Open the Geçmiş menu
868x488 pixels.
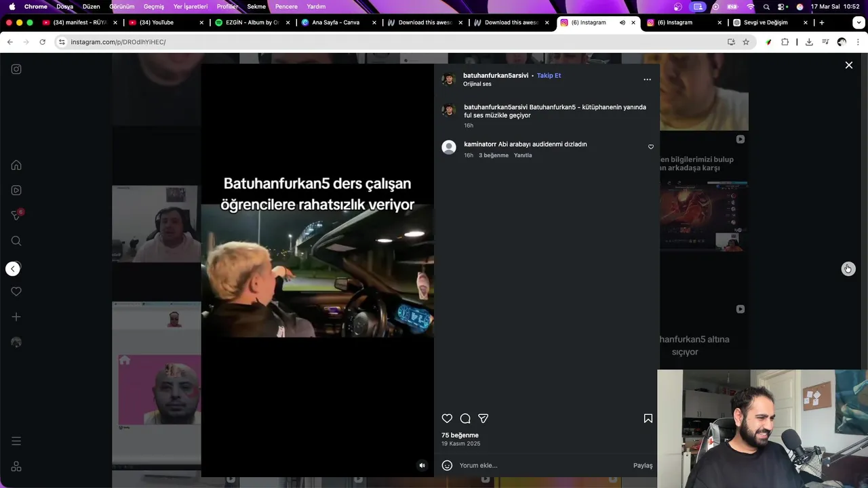(154, 7)
